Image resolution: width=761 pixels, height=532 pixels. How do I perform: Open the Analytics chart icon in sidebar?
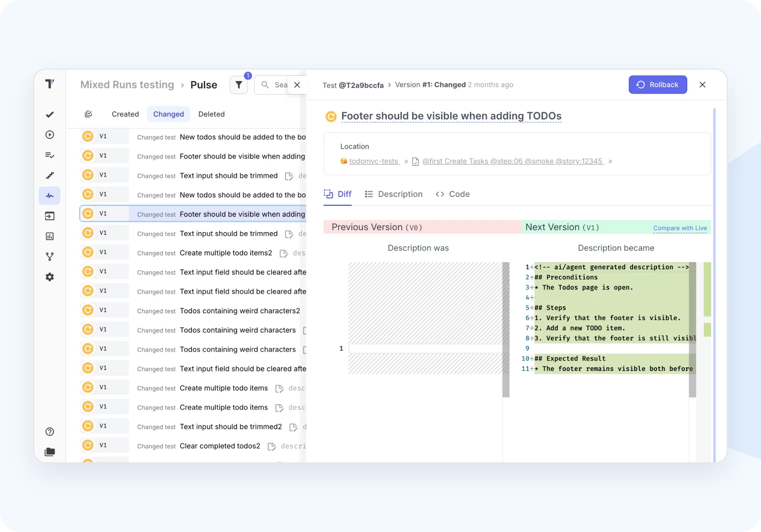[50, 236]
